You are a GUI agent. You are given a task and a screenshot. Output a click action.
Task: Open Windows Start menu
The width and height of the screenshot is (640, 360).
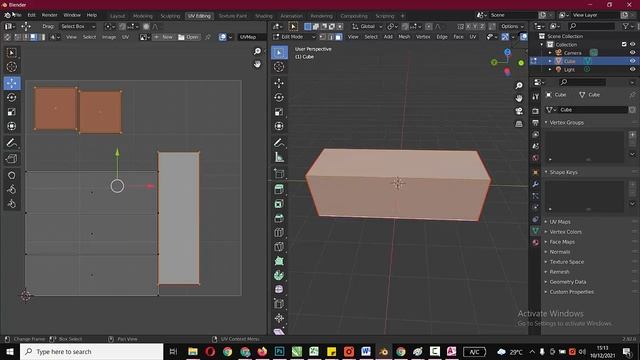pos(9,351)
